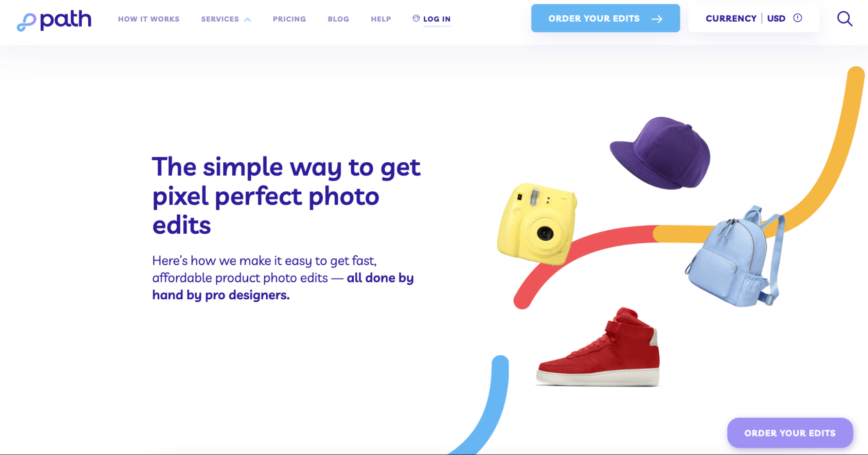Open the Currency USD selector
868x455 pixels.
pyautogui.click(x=754, y=18)
